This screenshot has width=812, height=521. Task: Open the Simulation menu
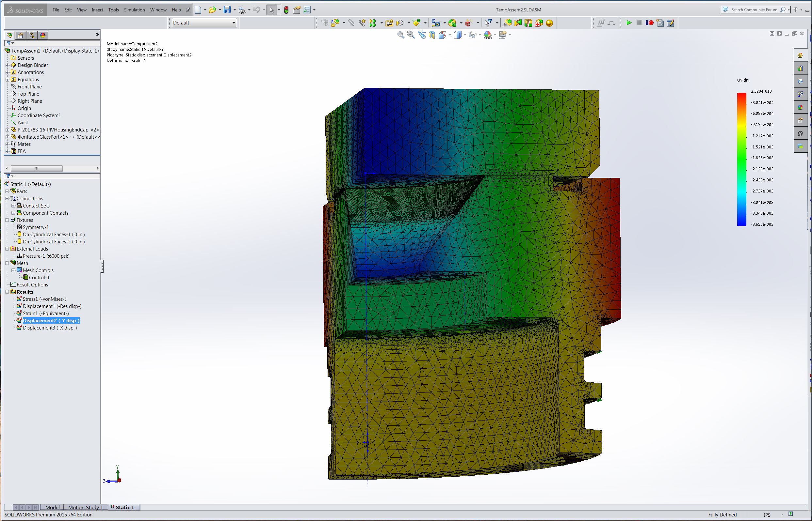pos(134,10)
